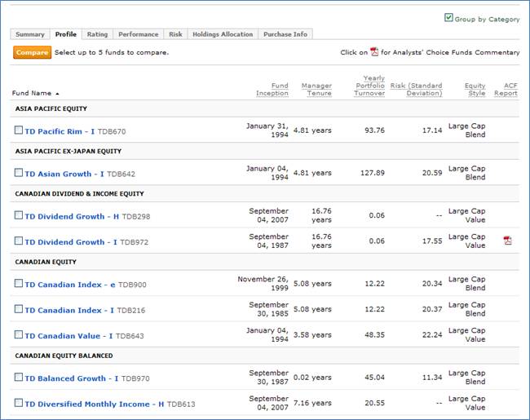Click inception date January 31, 1994
530x420 pixels.
click(x=267, y=130)
